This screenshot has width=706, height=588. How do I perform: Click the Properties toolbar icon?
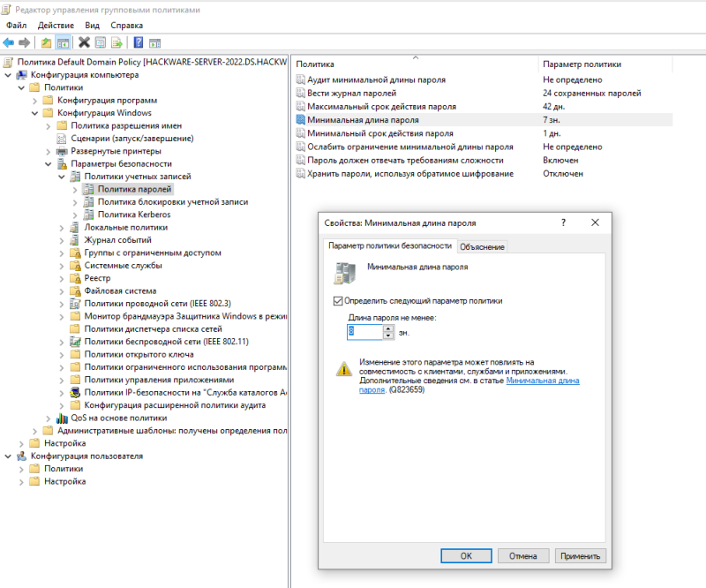click(101, 42)
